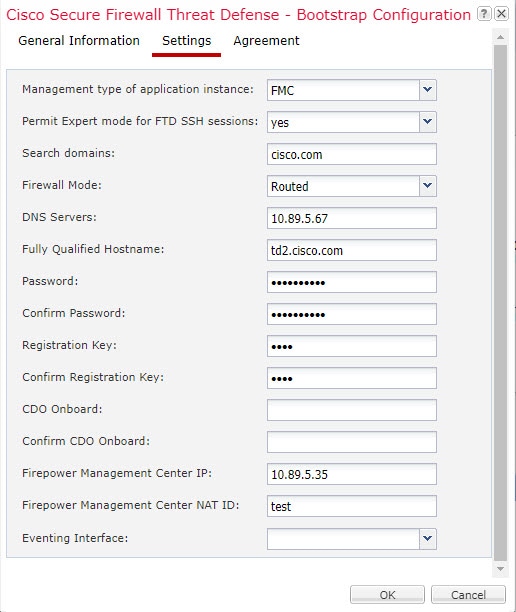Focus the Password input field

click(x=352, y=282)
